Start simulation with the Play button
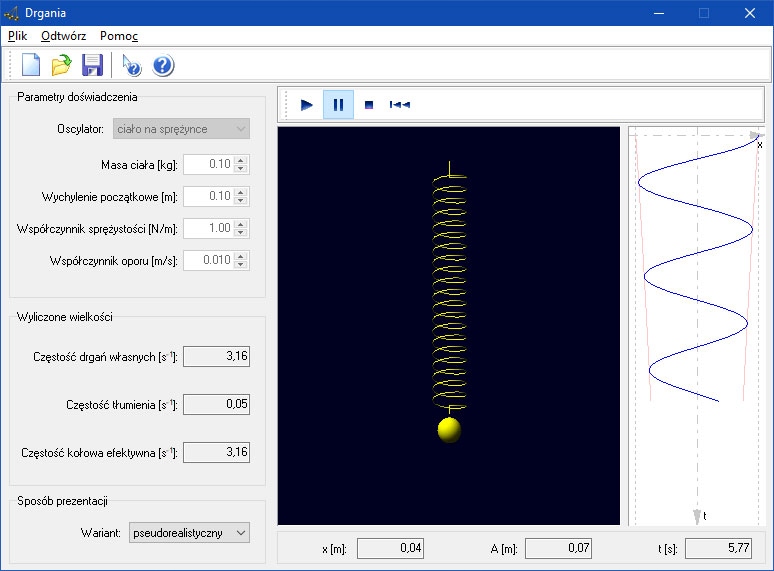Image resolution: width=774 pixels, height=571 pixels. (307, 104)
